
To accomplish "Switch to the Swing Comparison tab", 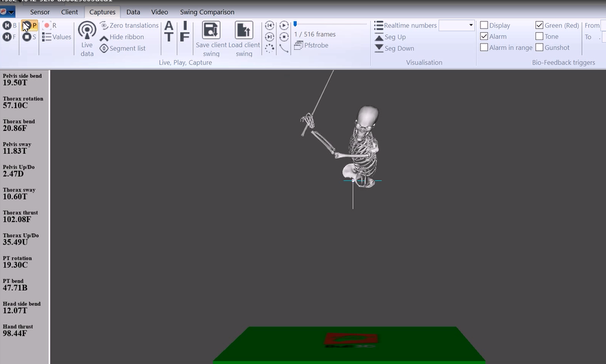I will [x=207, y=12].
